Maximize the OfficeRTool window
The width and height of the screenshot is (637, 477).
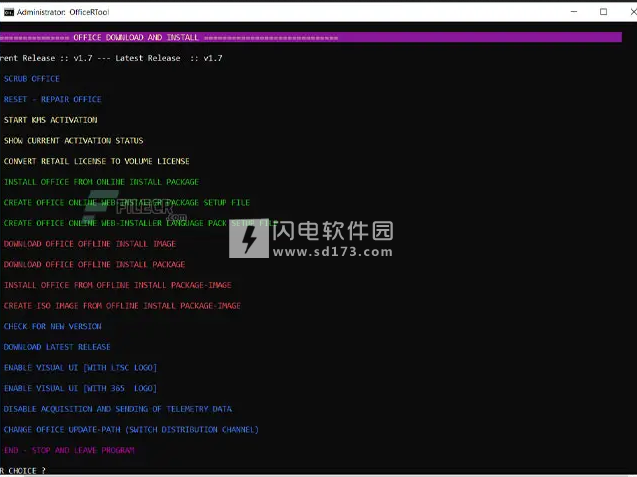[603, 12]
